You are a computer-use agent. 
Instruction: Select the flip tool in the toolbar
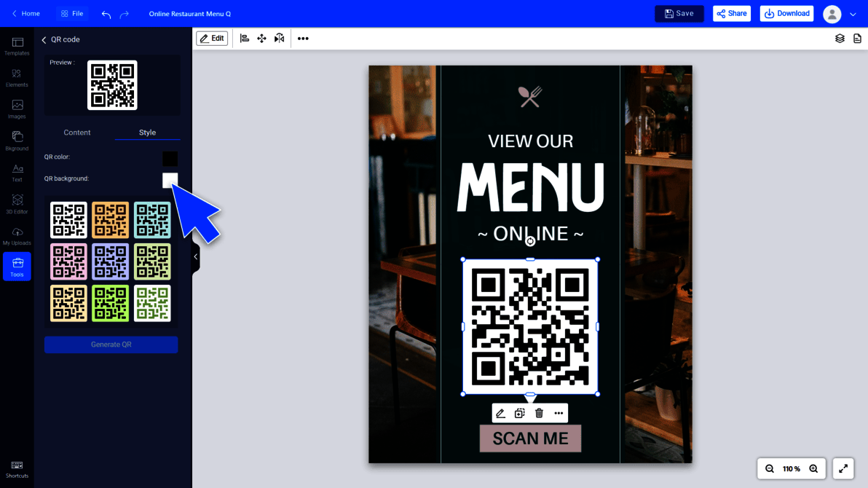tap(279, 38)
